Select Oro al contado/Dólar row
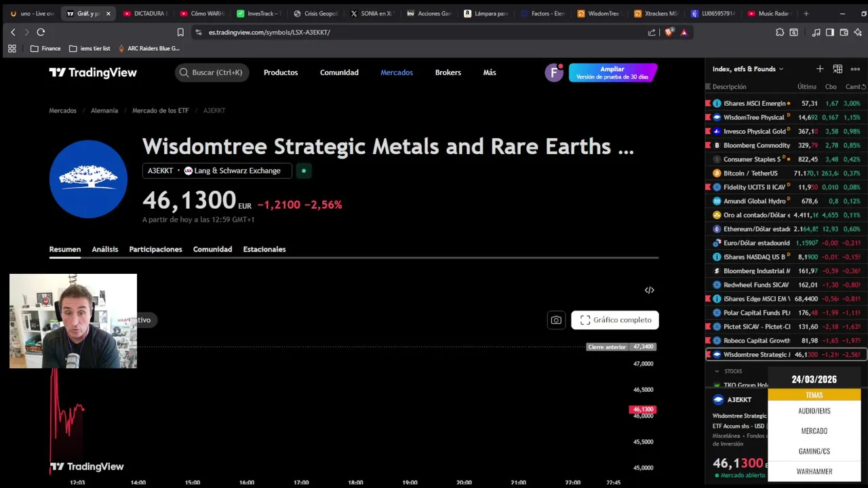The width and height of the screenshot is (868, 488). (x=787, y=215)
